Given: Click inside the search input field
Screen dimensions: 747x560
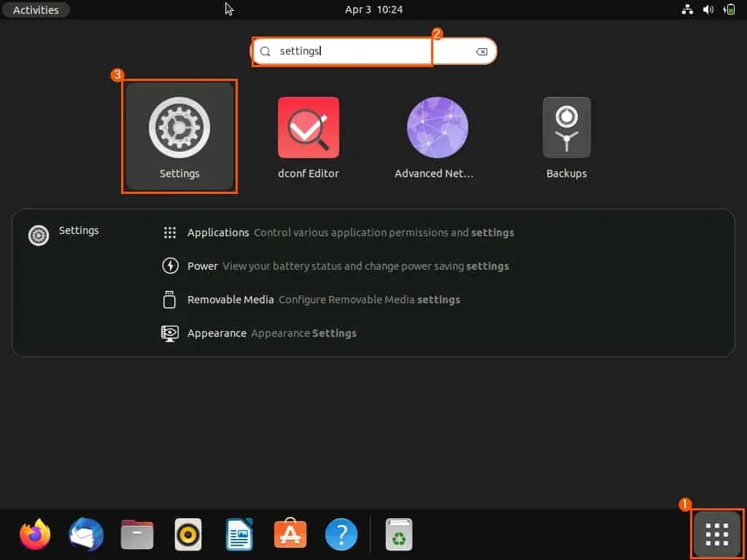Looking at the screenshot, I should coord(343,51).
